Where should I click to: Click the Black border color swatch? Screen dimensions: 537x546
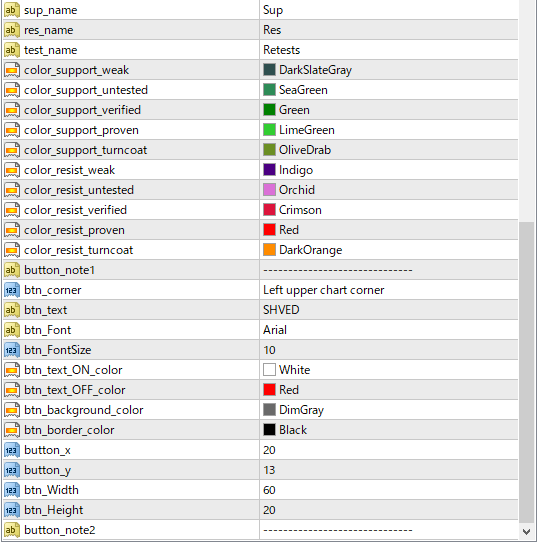pos(269,430)
